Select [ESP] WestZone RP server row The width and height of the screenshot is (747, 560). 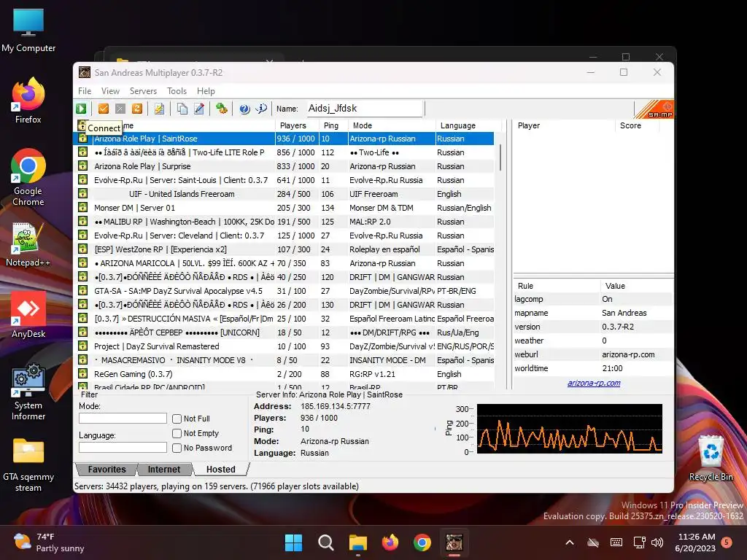click(285, 249)
